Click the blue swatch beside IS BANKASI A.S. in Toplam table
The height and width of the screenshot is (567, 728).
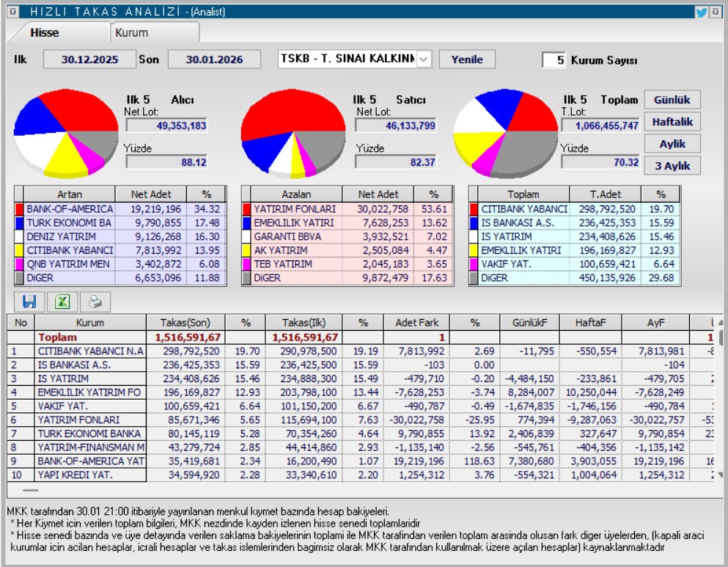474,223
